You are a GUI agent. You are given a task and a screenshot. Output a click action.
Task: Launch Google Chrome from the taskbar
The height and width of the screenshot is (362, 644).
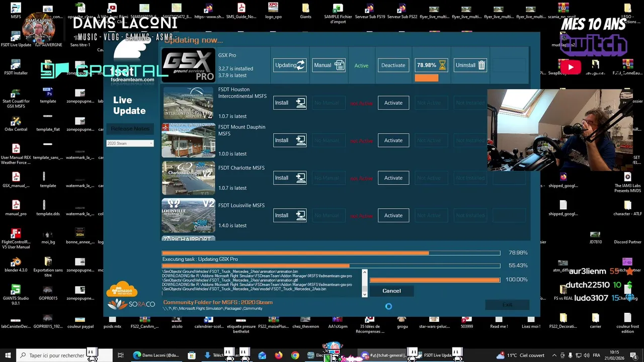(x=295, y=355)
